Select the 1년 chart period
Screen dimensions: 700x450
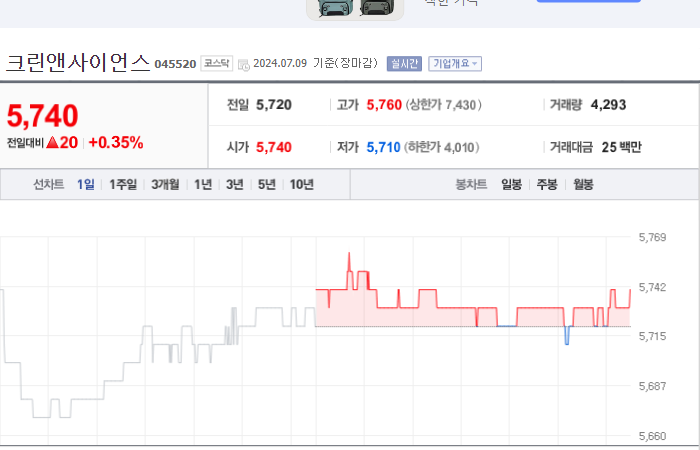click(203, 184)
